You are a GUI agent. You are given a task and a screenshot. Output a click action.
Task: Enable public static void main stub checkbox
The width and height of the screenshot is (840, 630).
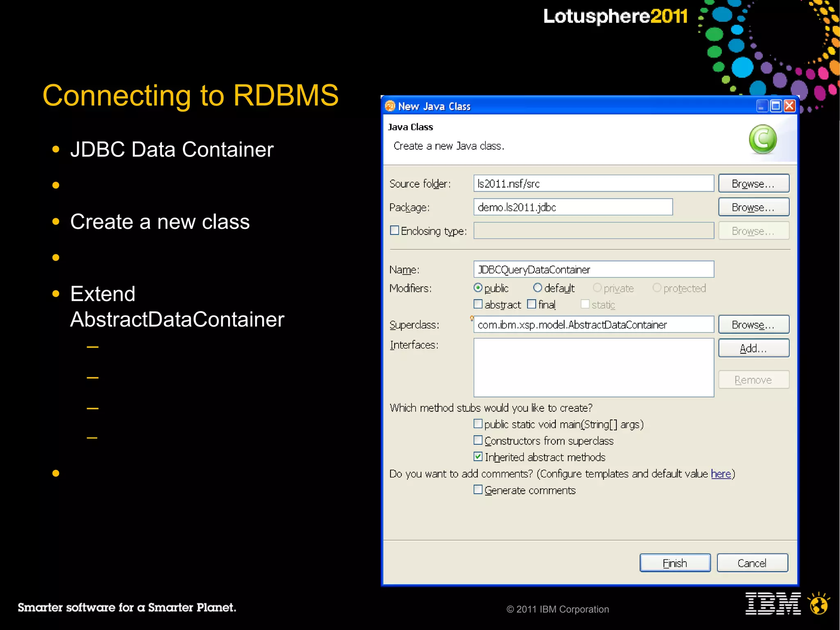point(478,424)
